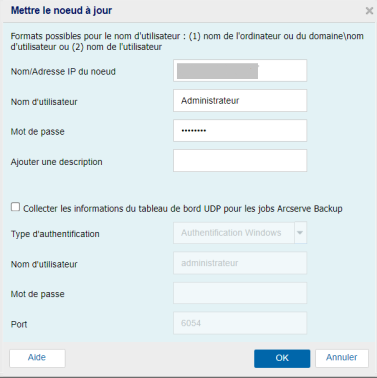Click the Annuler button

[x=342, y=358]
